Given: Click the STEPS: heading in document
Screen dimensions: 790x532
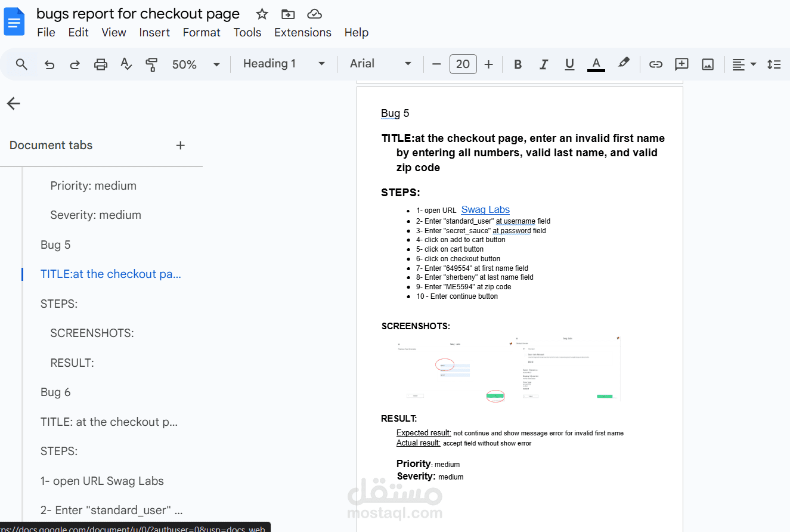Looking at the screenshot, I should tap(401, 193).
